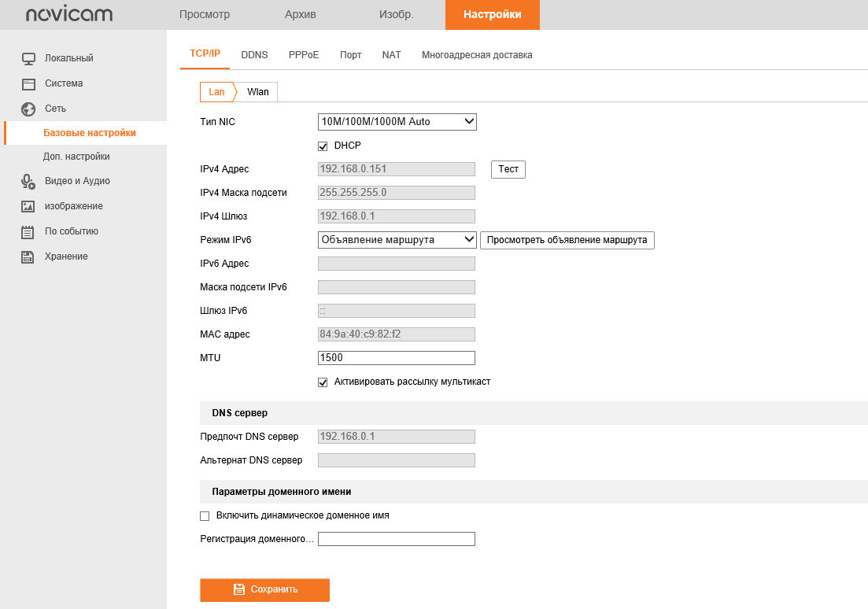Click the Сеть globe icon
The image size is (868, 609).
28,109
